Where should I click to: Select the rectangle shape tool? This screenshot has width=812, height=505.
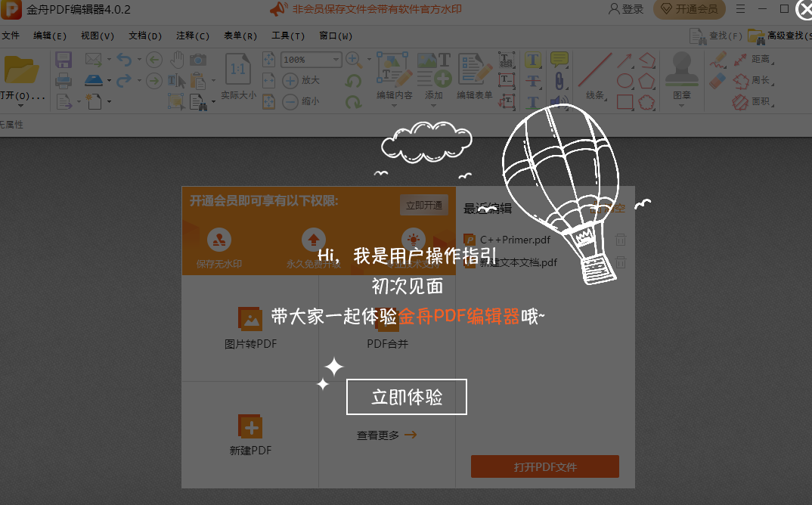[x=625, y=102]
